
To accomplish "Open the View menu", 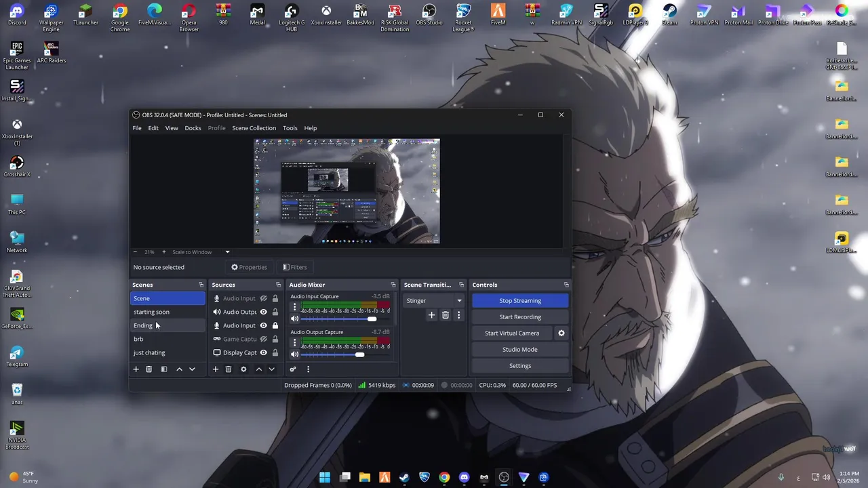I will point(172,128).
